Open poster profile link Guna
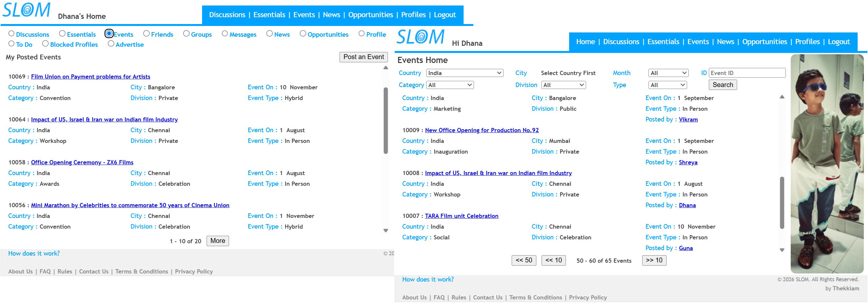 686,248
